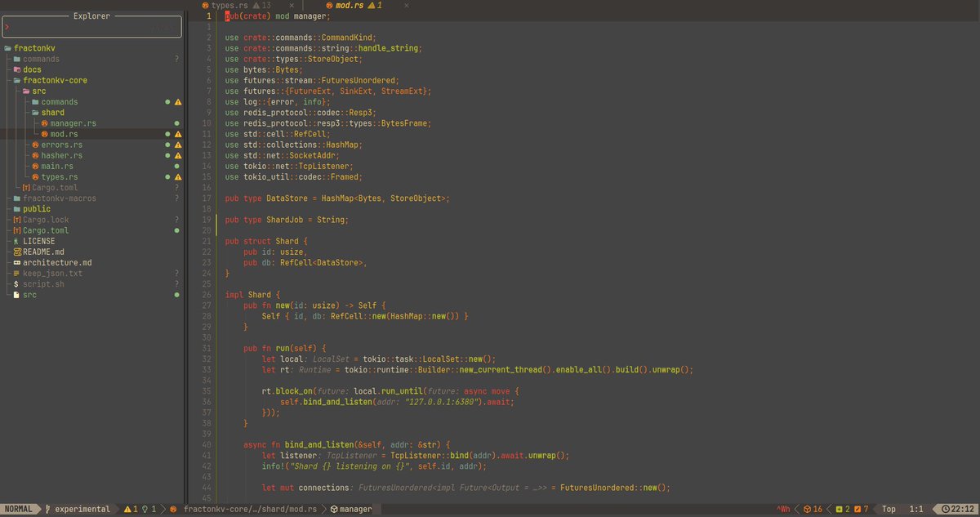Click the module symbol icon before manager

click(x=334, y=509)
